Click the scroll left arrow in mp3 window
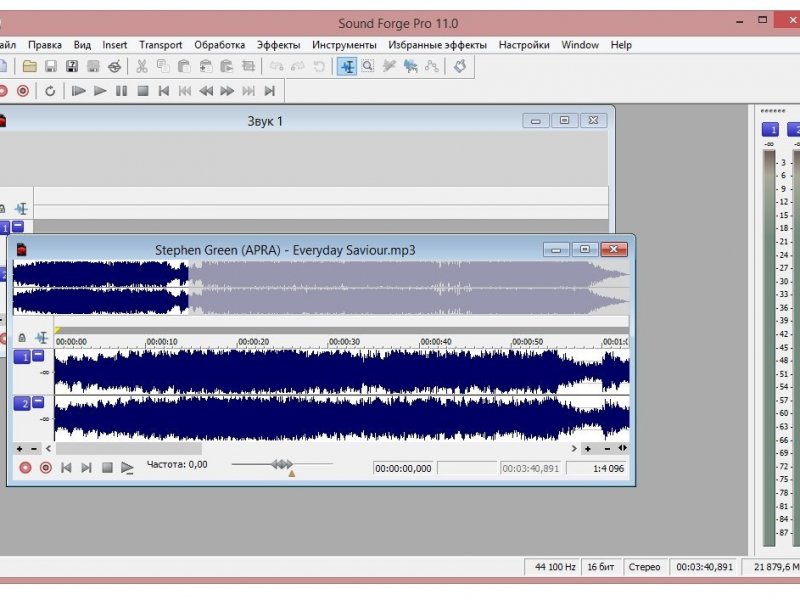Screen dimensions: 800x600 48,448
